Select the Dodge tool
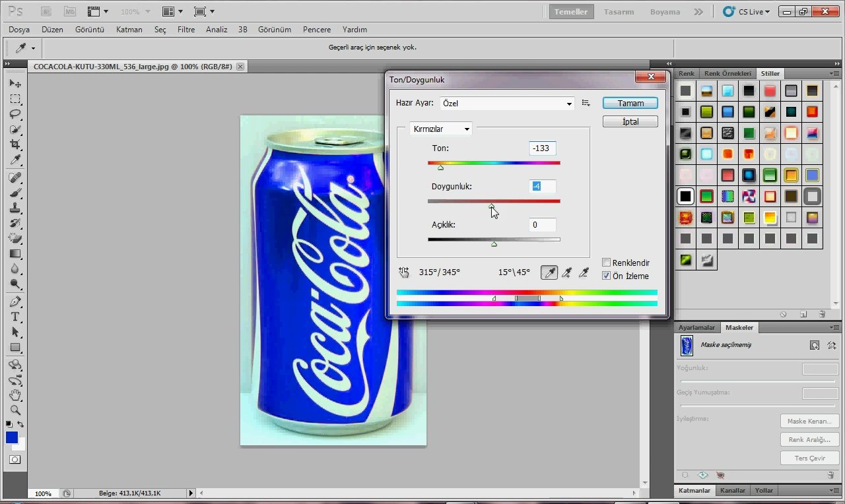This screenshot has height=504, width=845. pos(15,284)
